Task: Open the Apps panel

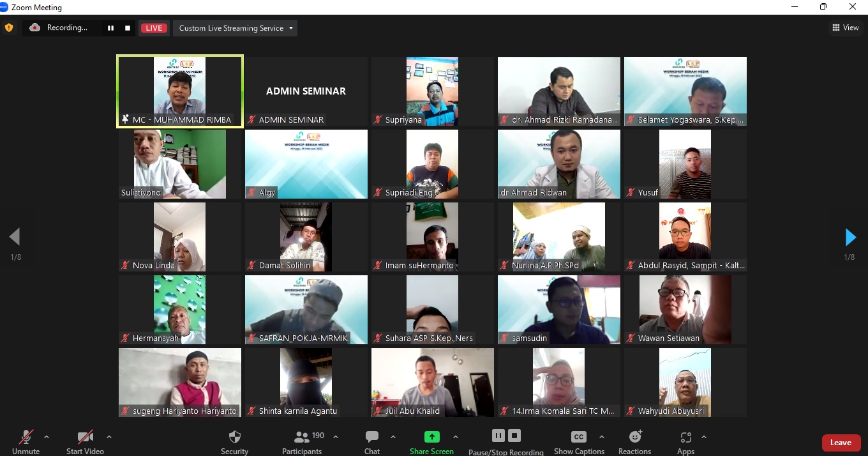Action: [685, 437]
